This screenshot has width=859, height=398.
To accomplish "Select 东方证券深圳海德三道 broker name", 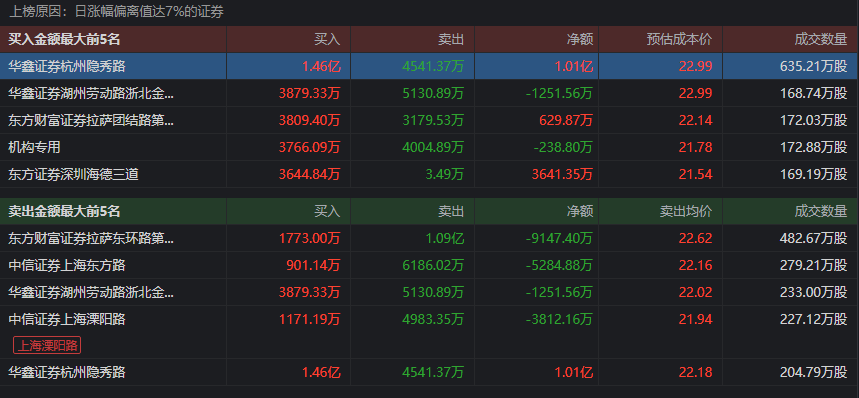I will pos(73,174).
